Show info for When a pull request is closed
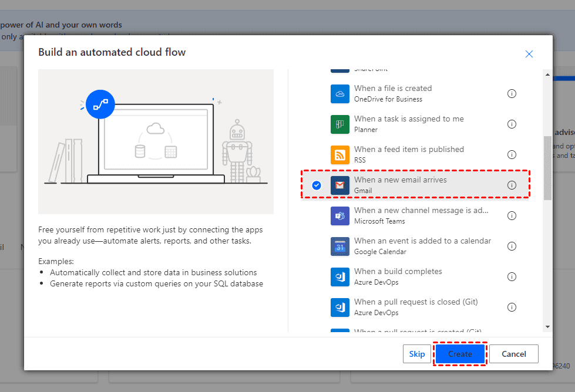 [x=512, y=307]
